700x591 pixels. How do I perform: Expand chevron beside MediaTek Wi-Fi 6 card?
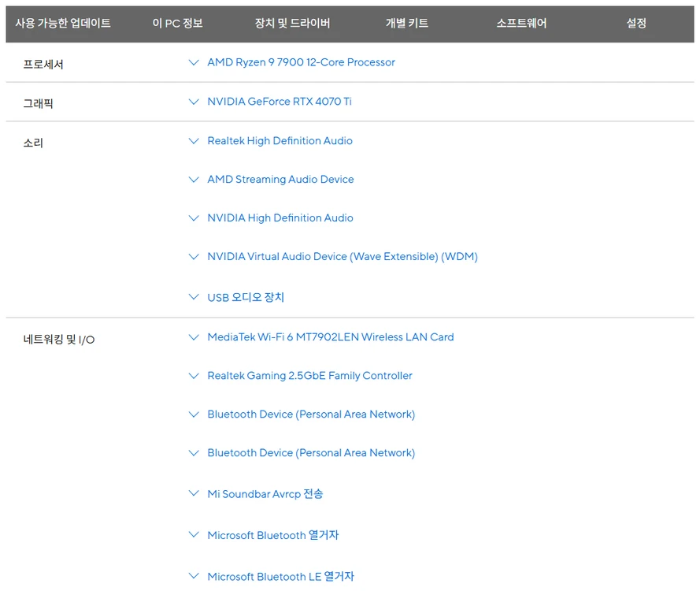(x=194, y=337)
